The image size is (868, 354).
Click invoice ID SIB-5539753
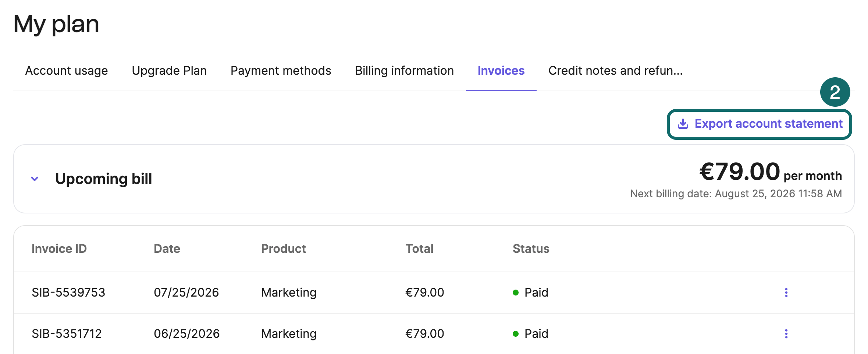(x=68, y=293)
